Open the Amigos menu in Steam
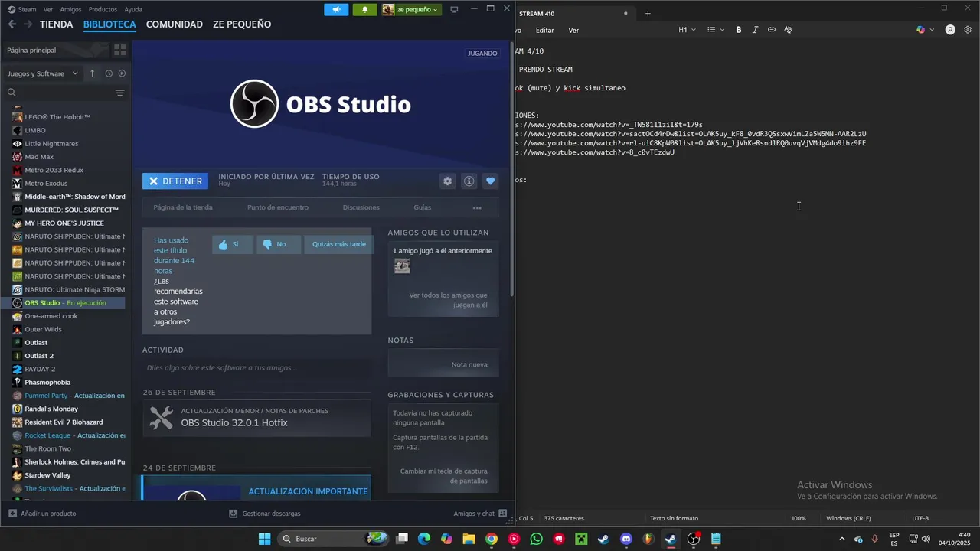980x551 pixels. tap(70, 9)
